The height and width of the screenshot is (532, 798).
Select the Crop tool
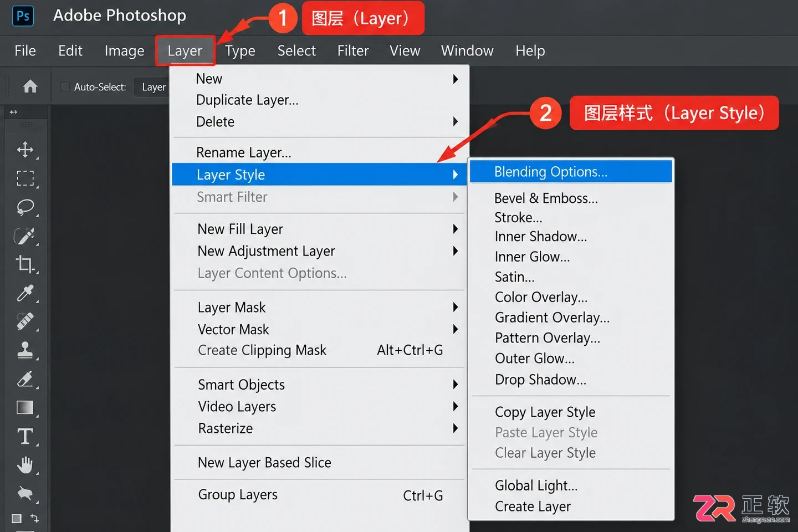pyautogui.click(x=25, y=264)
